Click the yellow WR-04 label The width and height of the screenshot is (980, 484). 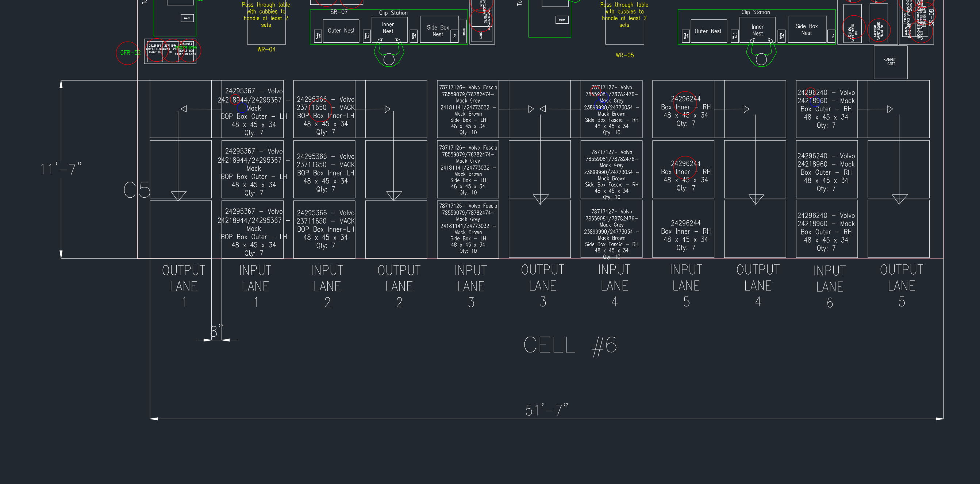(266, 50)
